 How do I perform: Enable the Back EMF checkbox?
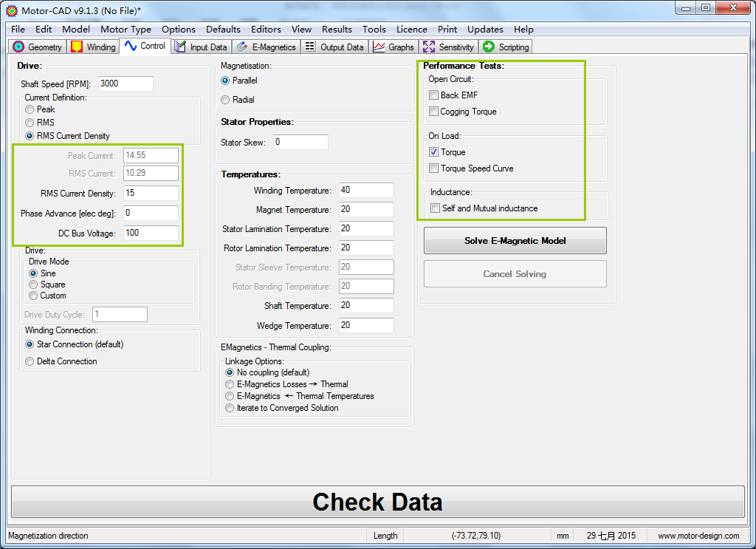(434, 95)
